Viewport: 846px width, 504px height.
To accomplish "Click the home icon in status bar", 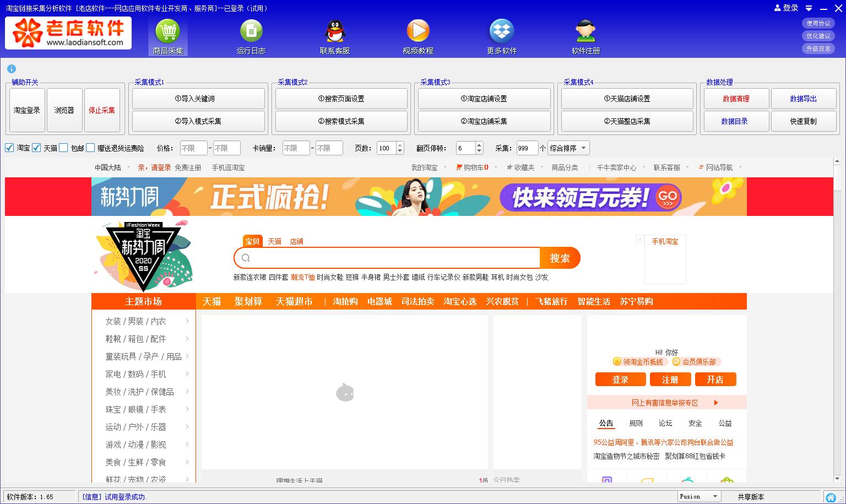I will (x=831, y=497).
